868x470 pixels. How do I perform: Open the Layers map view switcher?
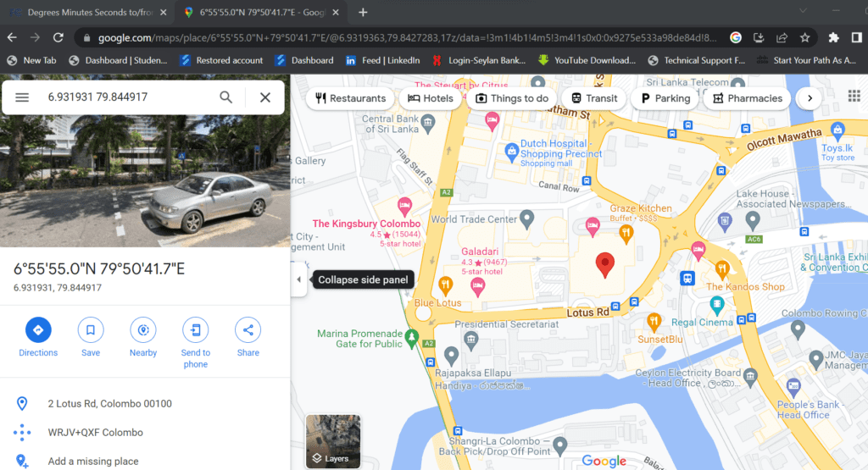click(x=333, y=441)
